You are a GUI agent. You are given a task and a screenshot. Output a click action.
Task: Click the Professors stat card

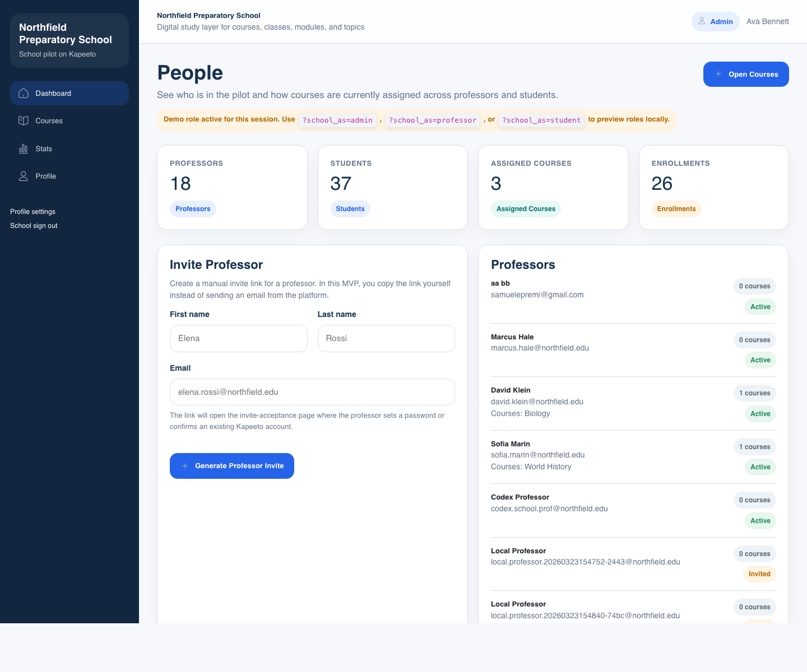click(232, 187)
